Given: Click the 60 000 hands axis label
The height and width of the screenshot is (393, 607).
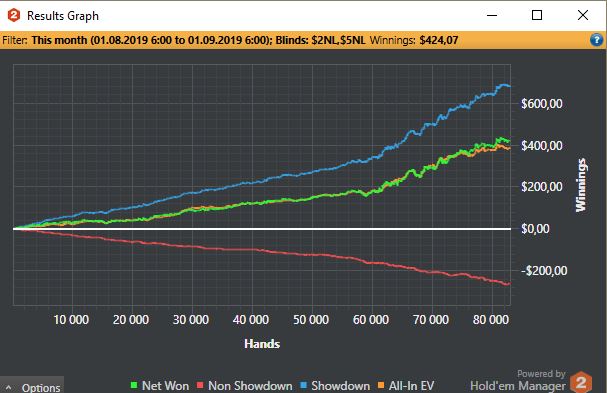Looking at the screenshot, I should coord(371,320).
